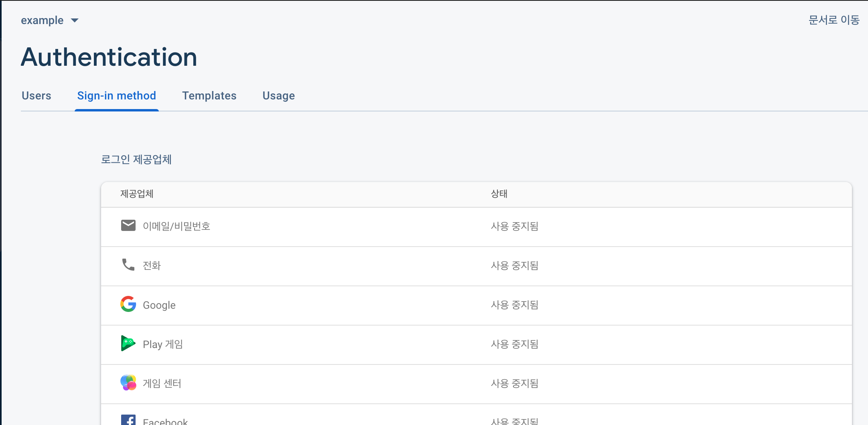Viewport: 868px width, 425px height.
Task: Click the 사용 중지됨 status for Google
Action: coord(515,305)
